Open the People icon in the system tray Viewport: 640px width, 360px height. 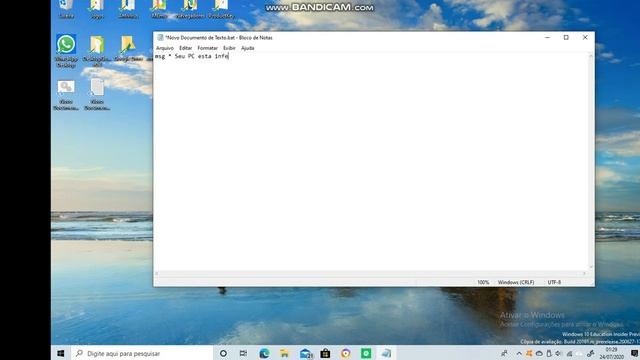tap(504, 353)
